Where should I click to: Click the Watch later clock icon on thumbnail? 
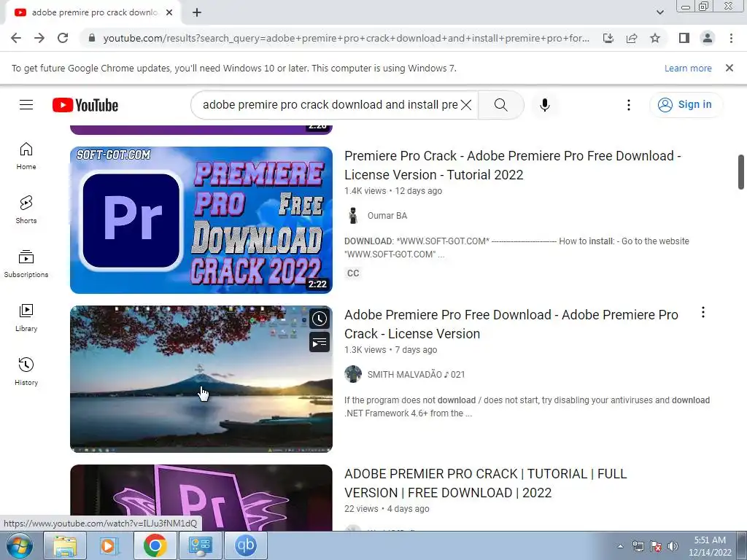pos(320,319)
